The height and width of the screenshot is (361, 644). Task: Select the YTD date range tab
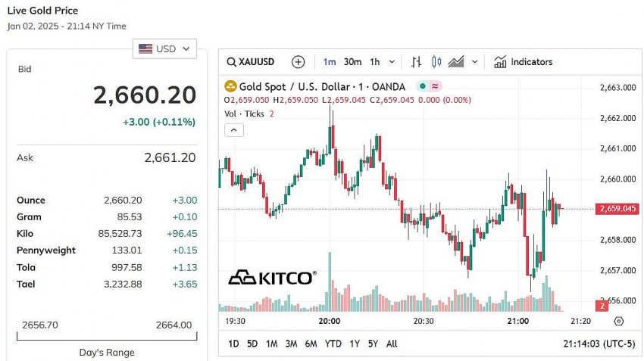[x=333, y=344]
